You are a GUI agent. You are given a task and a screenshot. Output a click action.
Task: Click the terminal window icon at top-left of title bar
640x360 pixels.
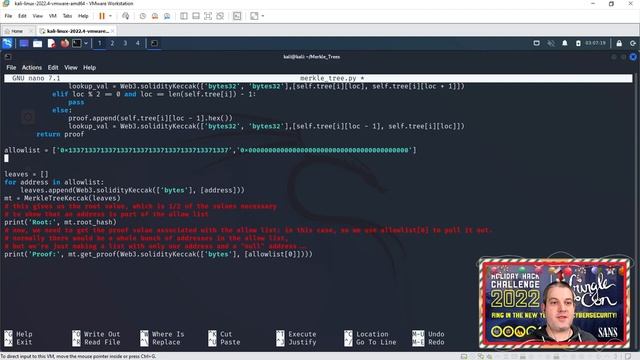pyautogui.click(x=8, y=57)
